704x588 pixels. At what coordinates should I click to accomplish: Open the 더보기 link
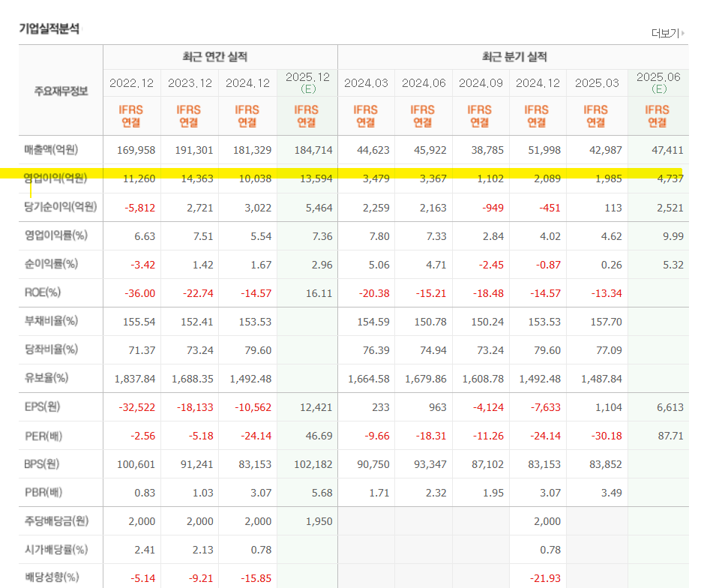click(x=665, y=33)
